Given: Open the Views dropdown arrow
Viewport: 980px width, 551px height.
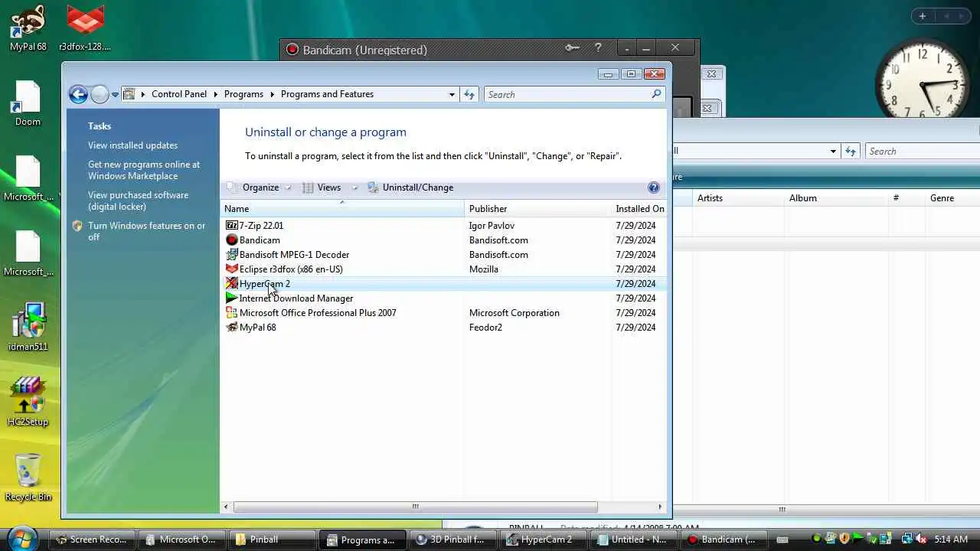Looking at the screenshot, I should click(354, 187).
